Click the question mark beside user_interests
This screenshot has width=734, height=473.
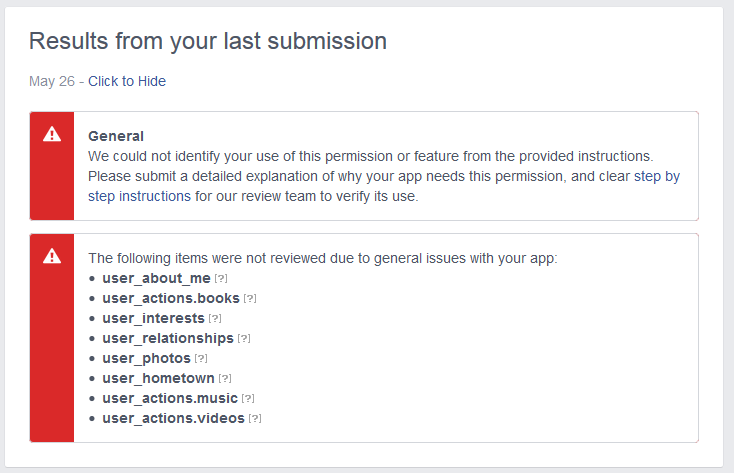coord(215,318)
